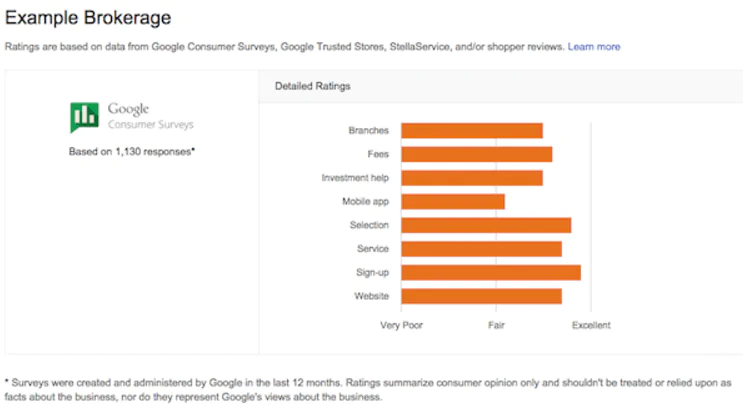Screen dimensions: 743x412
Task: Click the Mobile app rating bar
Action: pyautogui.click(x=452, y=202)
